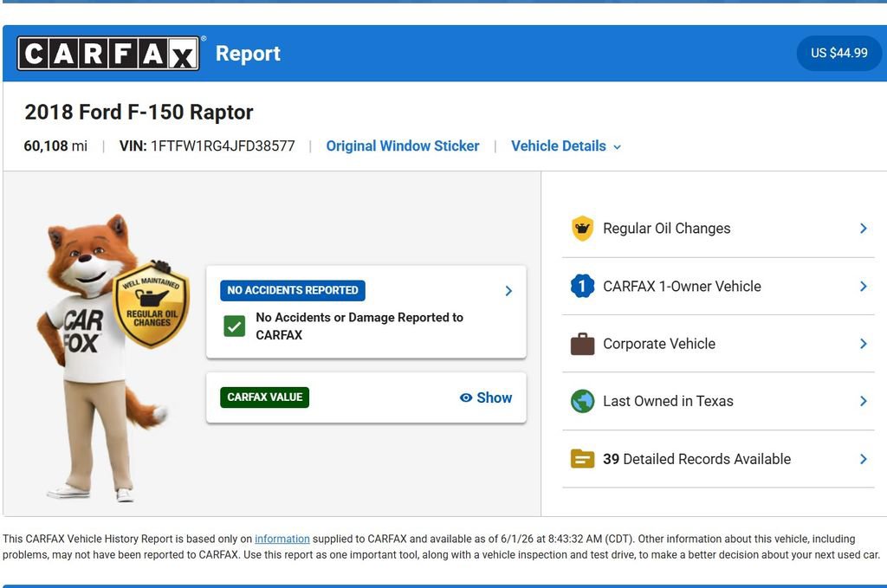Click the NO ACCIDENTS REPORTED blue label
887x588 pixels.
tap(293, 291)
